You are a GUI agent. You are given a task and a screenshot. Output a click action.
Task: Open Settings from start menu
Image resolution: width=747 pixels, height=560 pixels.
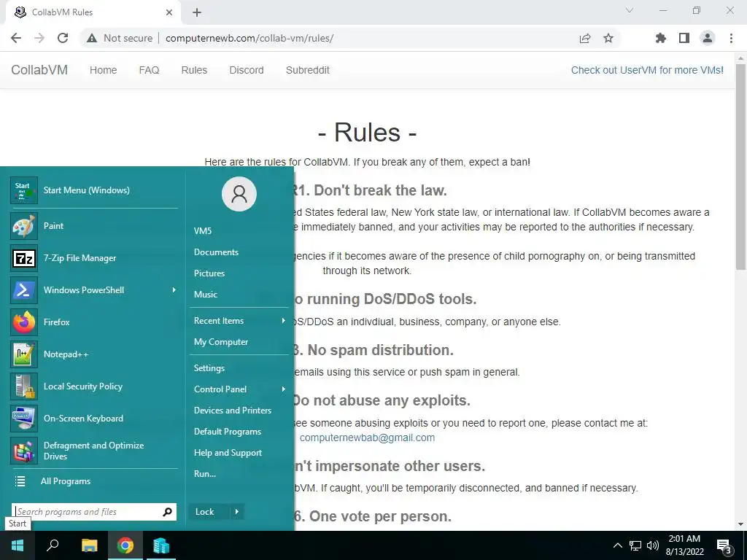pos(209,368)
